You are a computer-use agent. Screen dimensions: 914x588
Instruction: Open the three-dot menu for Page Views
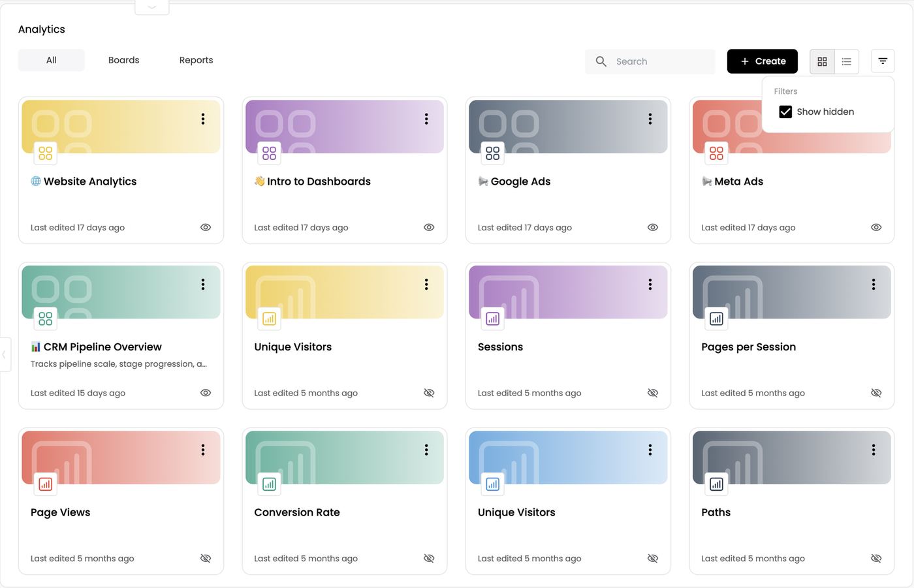click(203, 450)
